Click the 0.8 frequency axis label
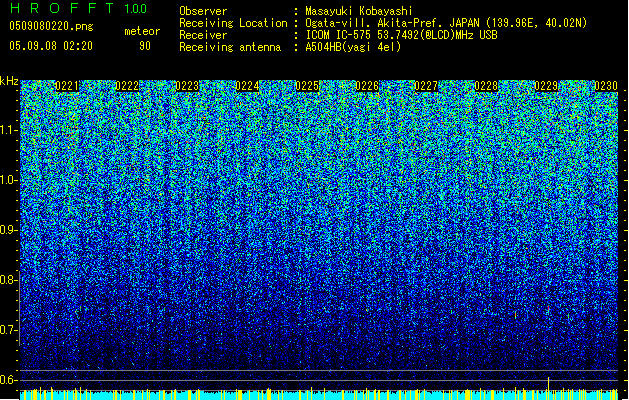The width and height of the screenshot is (629, 400). click(9, 280)
